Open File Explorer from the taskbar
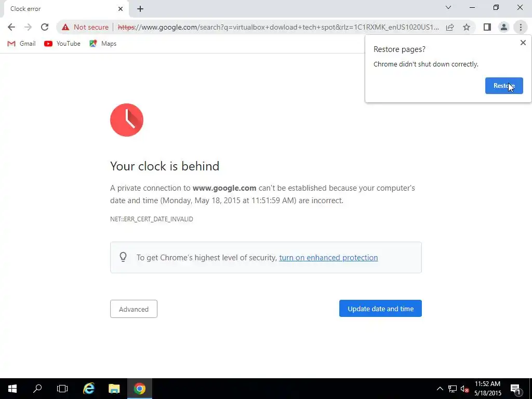This screenshot has height=399, width=532. [x=114, y=389]
